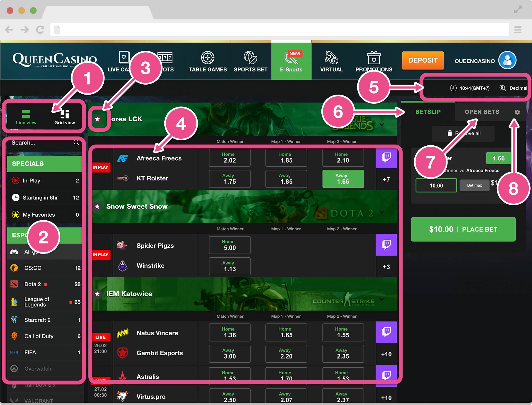Collapse the IEM Katowice section chevron

click(x=382, y=299)
